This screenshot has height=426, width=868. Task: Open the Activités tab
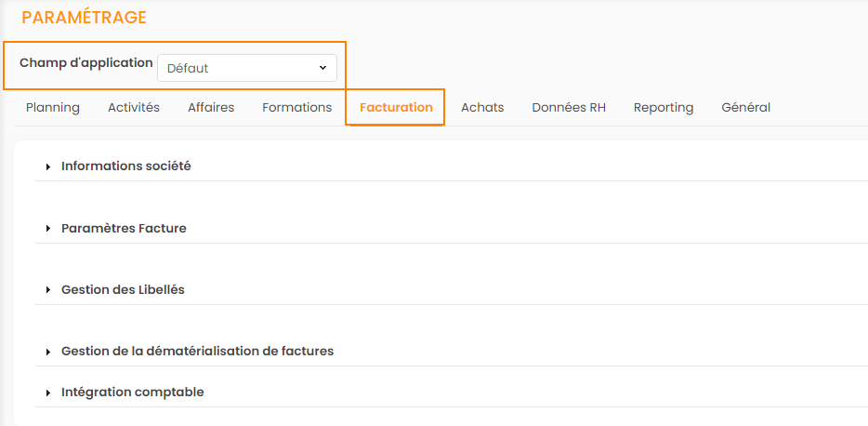[x=134, y=107]
